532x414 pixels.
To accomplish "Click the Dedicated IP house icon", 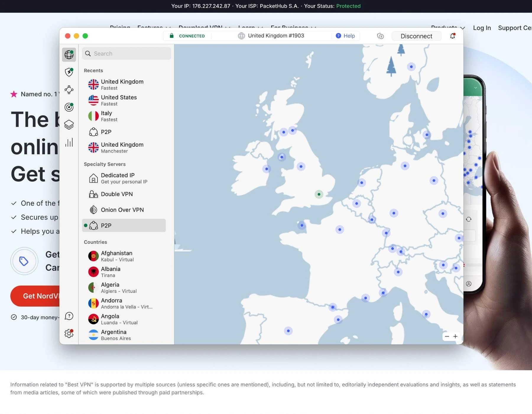I will (x=93, y=178).
